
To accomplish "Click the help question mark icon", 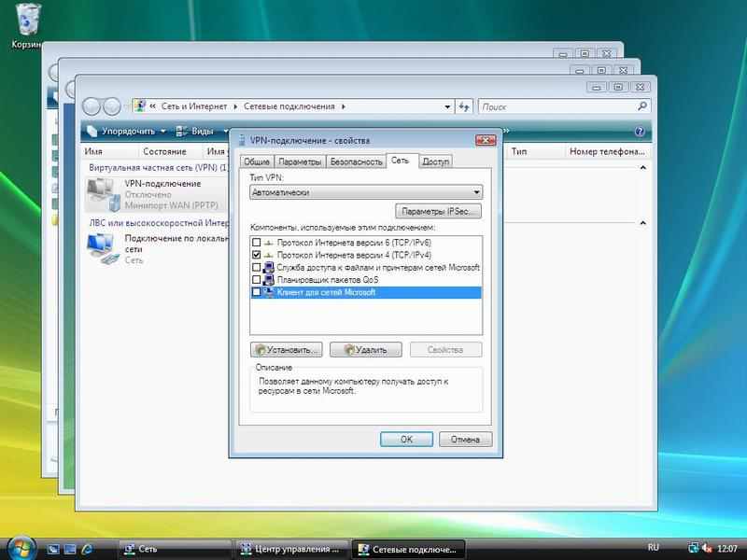I will (640, 132).
